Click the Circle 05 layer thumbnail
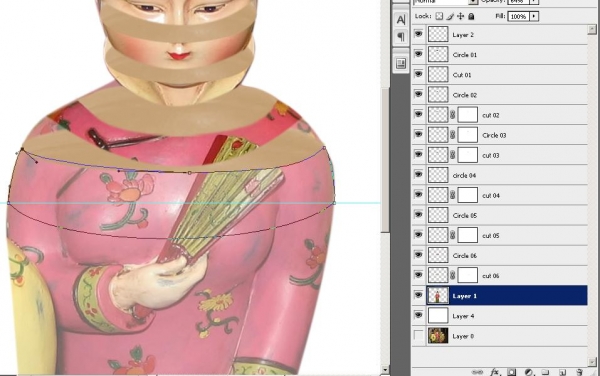The width and height of the screenshot is (600, 376). [x=438, y=215]
